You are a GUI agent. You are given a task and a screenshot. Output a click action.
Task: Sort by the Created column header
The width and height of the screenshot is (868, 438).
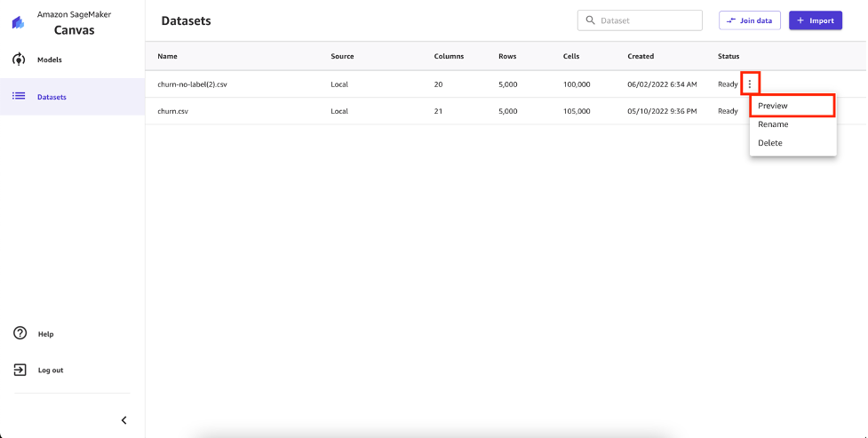coord(641,56)
